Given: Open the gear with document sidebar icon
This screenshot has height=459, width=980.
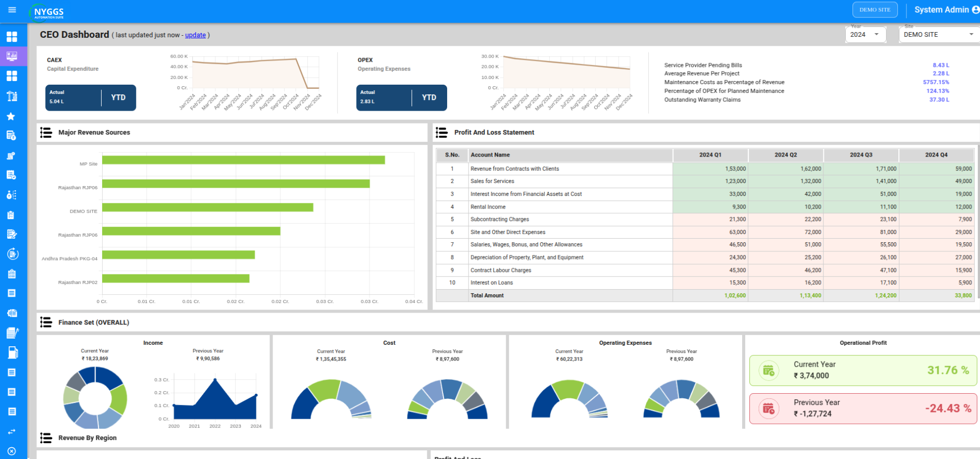Looking at the screenshot, I should [12, 313].
